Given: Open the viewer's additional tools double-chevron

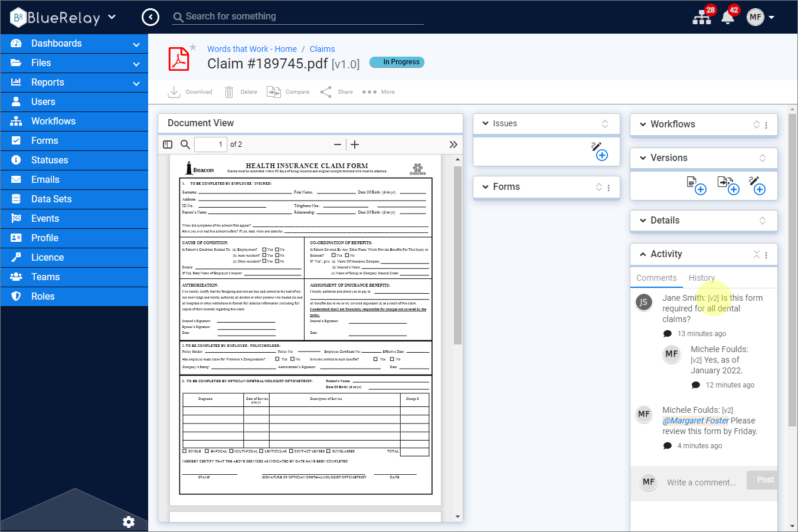Looking at the screenshot, I should 453,145.
